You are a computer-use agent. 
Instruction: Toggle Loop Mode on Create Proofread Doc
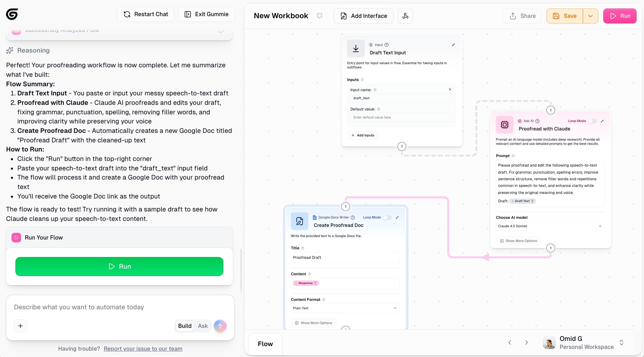coord(387,217)
